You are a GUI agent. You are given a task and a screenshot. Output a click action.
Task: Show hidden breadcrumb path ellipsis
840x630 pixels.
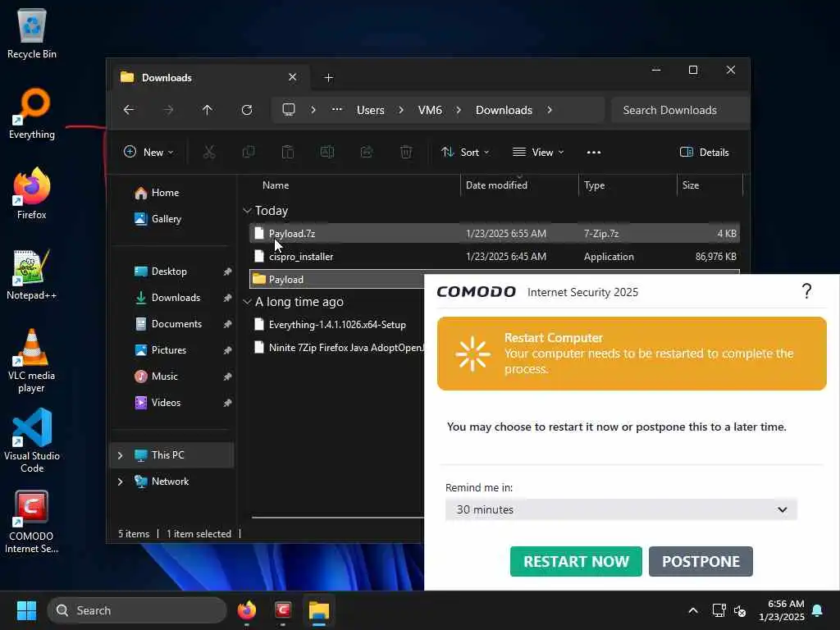pyautogui.click(x=336, y=110)
